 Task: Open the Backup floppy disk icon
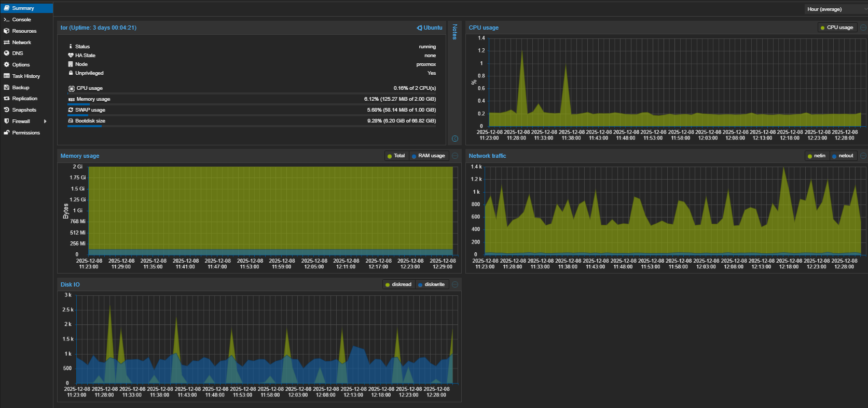7,88
